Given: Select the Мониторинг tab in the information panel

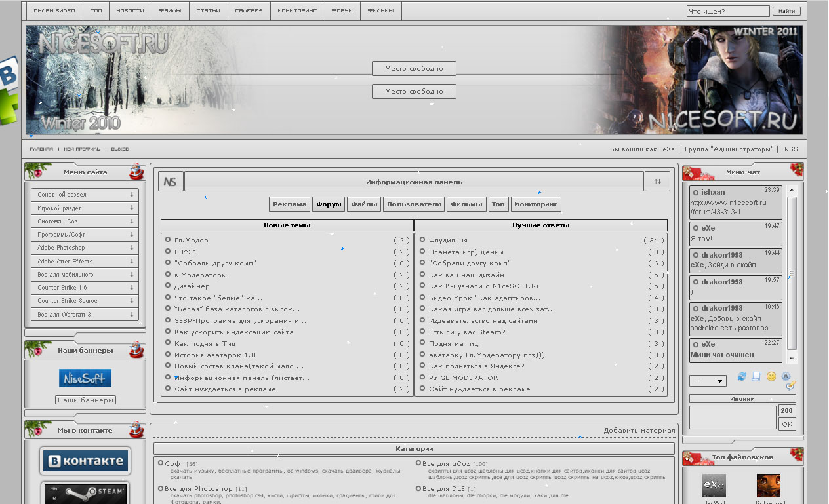Looking at the screenshot, I should [x=536, y=204].
